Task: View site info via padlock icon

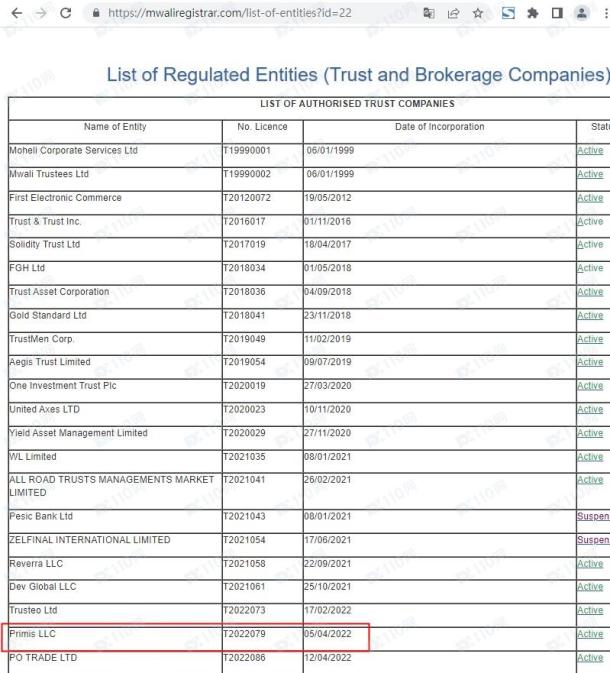Action: point(96,13)
